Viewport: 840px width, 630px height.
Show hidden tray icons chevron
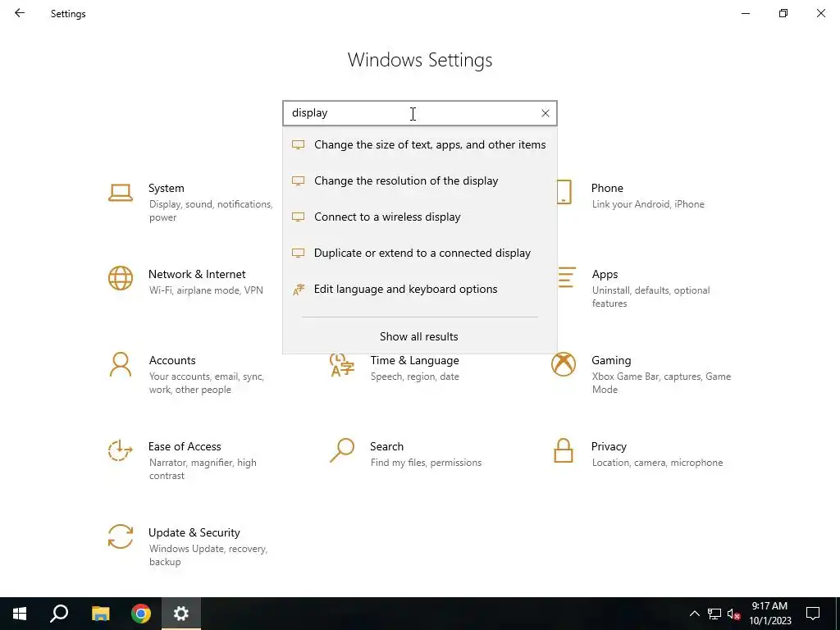coord(694,614)
